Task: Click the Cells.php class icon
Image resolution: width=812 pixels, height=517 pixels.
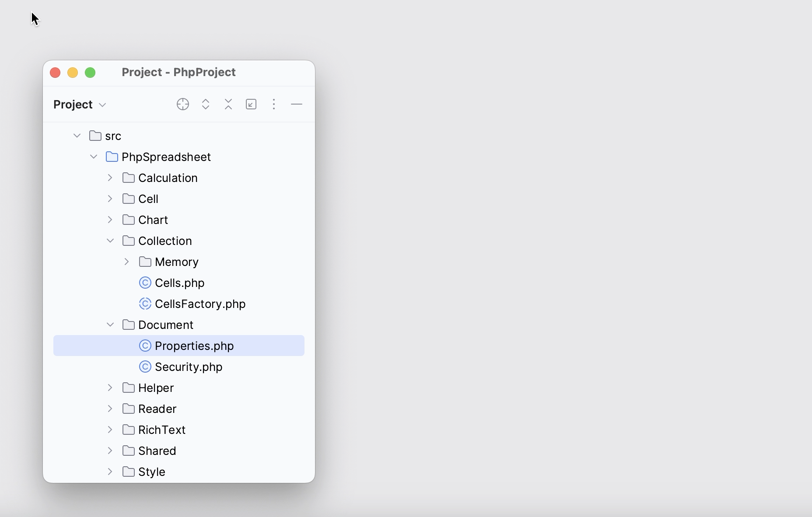Action: point(145,283)
